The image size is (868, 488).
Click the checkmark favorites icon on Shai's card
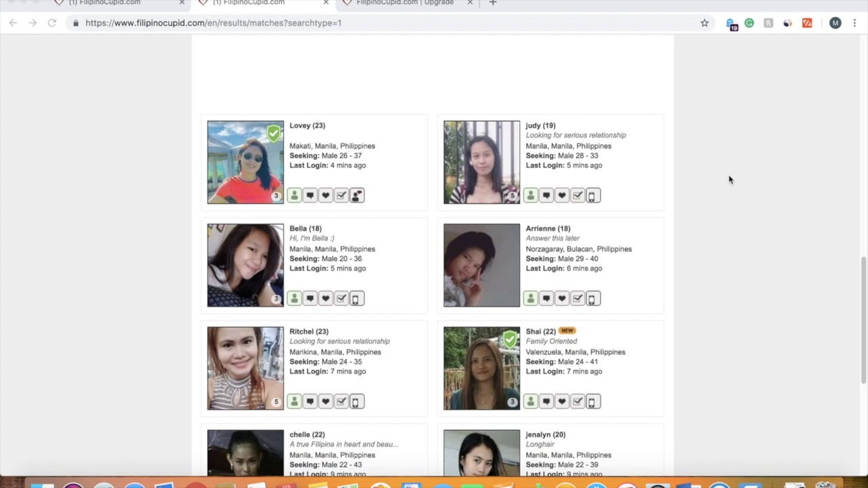tap(577, 401)
